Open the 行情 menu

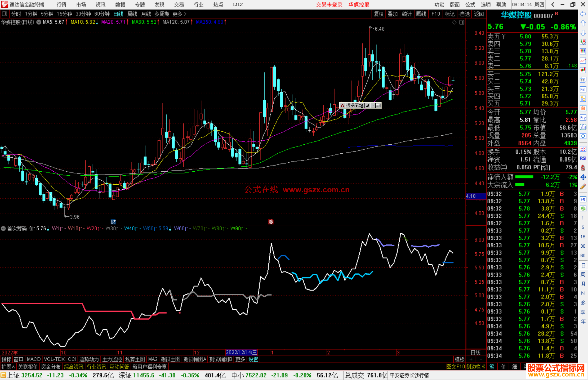pos(62,5)
